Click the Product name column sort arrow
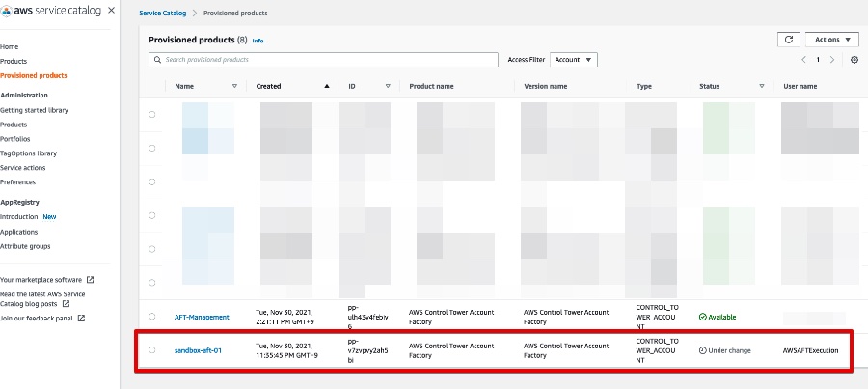Screen dimensions: 868x389 coord(503,86)
